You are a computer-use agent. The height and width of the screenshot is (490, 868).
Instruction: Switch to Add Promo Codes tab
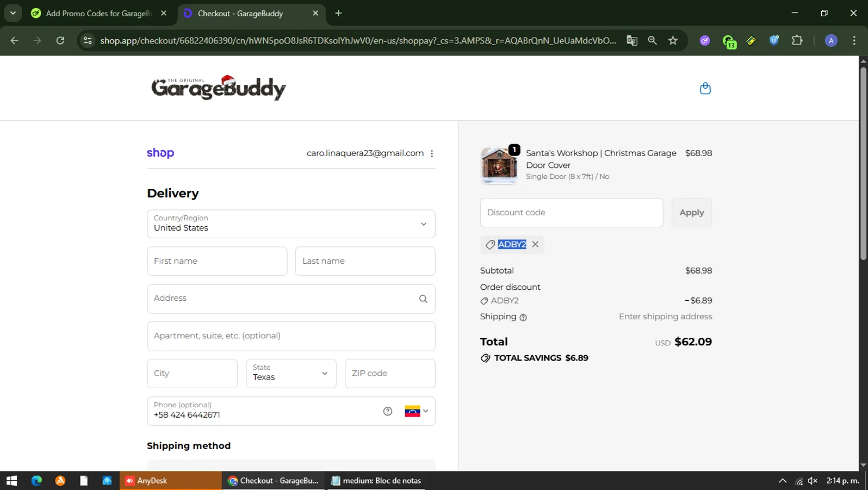coord(98,13)
